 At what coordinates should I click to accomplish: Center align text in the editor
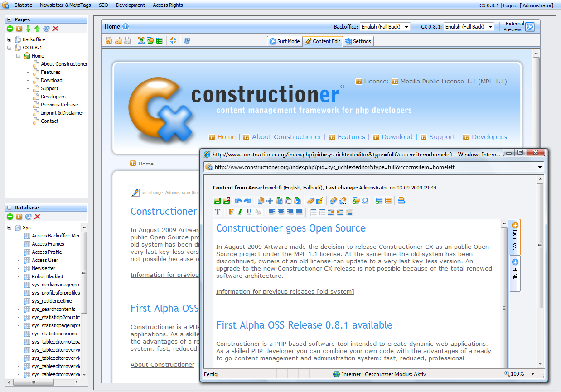(x=281, y=212)
